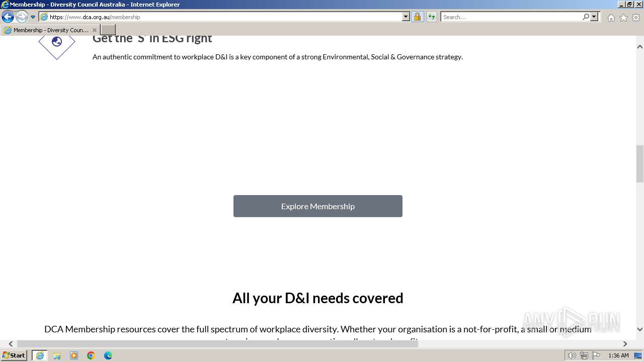Click the ESG globe diamond icon
The height and width of the screenshot is (362, 644).
tap(57, 42)
